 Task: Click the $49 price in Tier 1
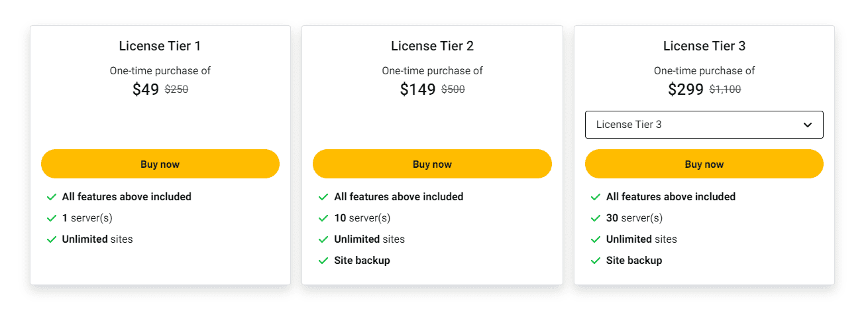tap(146, 90)
